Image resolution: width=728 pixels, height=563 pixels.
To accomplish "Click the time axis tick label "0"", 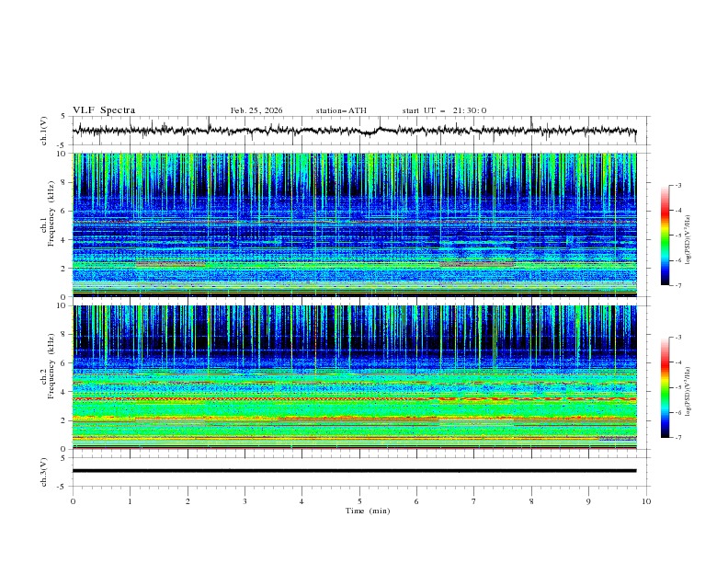I will 73,501.
